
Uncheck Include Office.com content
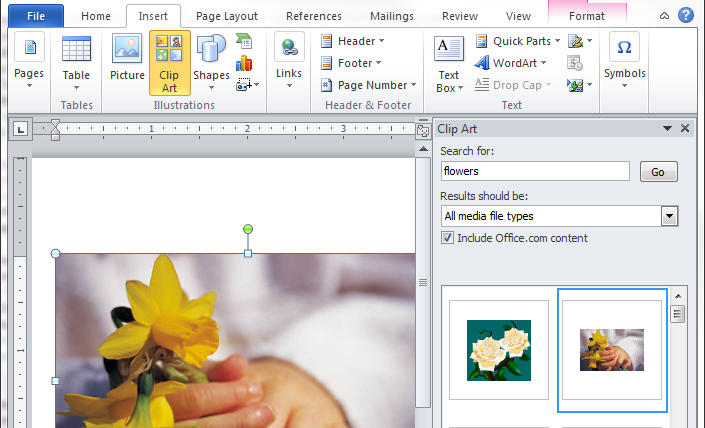[447, 238]
